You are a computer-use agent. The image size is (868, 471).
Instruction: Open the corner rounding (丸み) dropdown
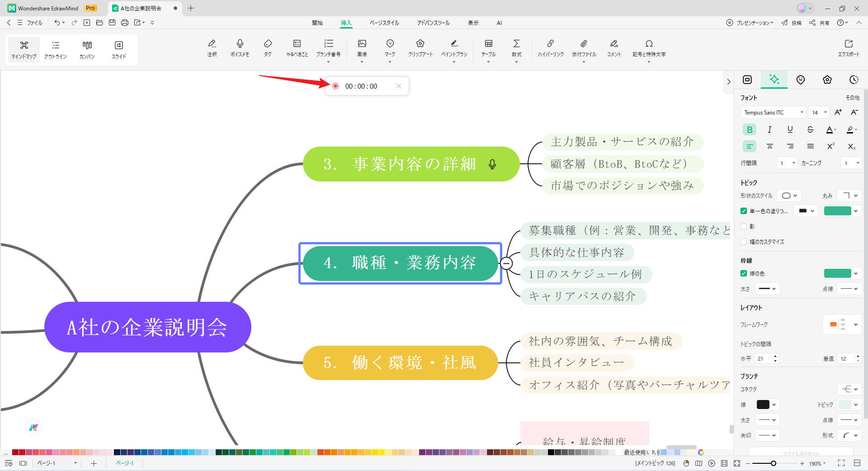849,195
